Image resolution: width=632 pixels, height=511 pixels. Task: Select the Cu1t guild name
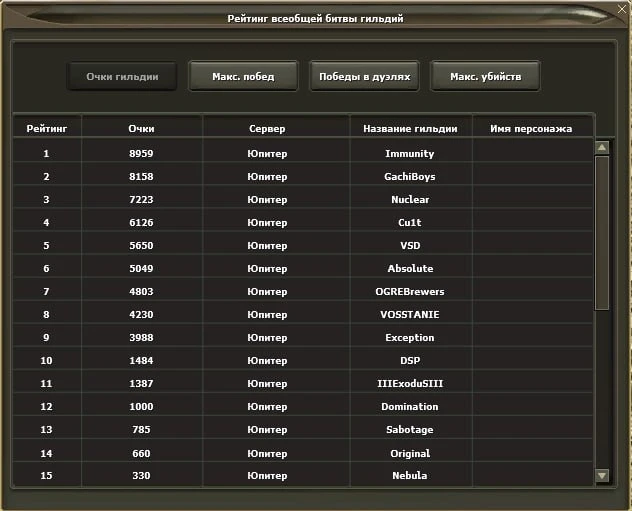(x=410, y=222)
